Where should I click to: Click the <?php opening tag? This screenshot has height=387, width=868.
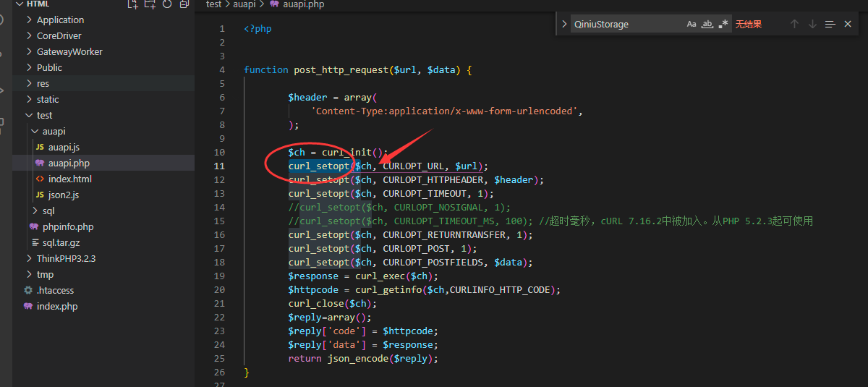(258, 29)
